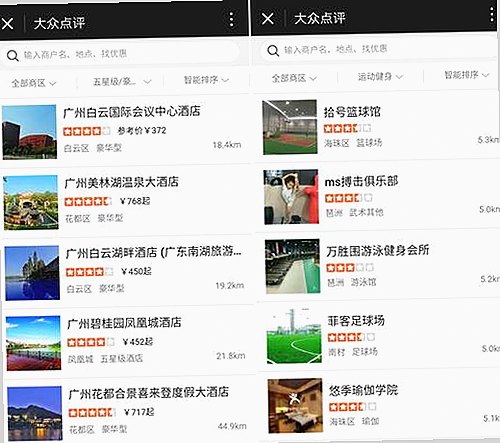The width and height of the screenshot is (500, 443).
Task: Tap thumbnail of ms搏击俱乐部
Action: [x=291, y=197]
